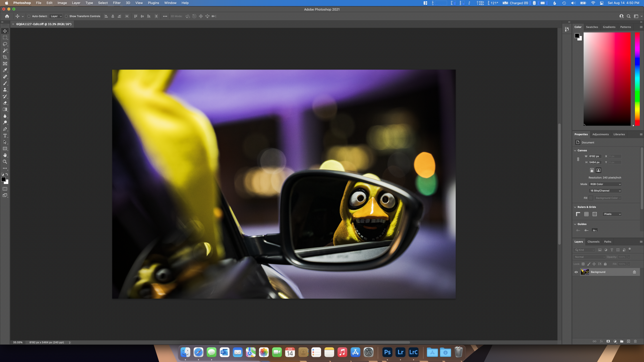
Task: Switch to the Swatches tab
Action: click(x=592, y=27)
